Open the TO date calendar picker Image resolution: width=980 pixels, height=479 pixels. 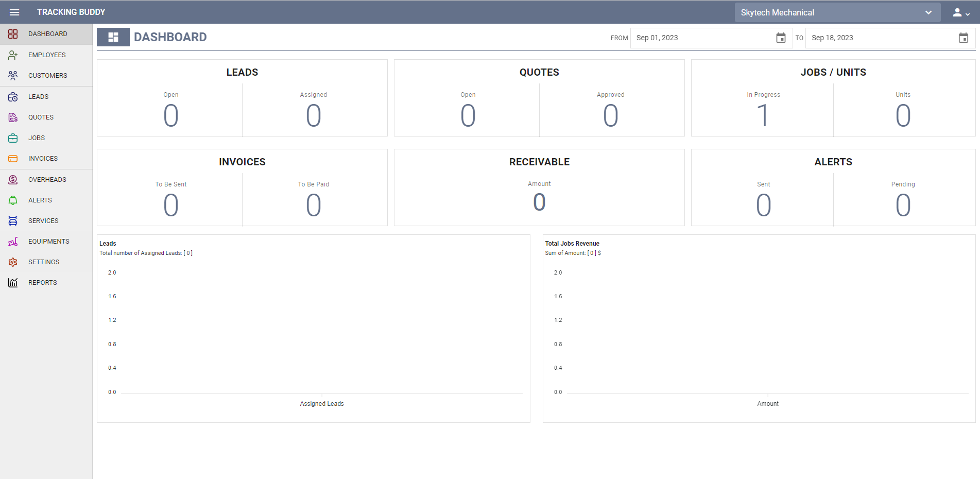coord(963,38)
